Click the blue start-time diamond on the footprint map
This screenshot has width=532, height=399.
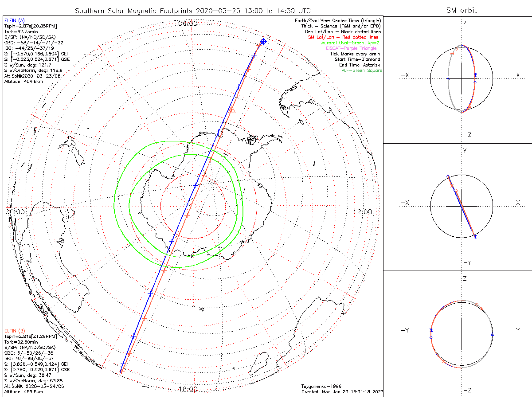(x=263, y=42)
